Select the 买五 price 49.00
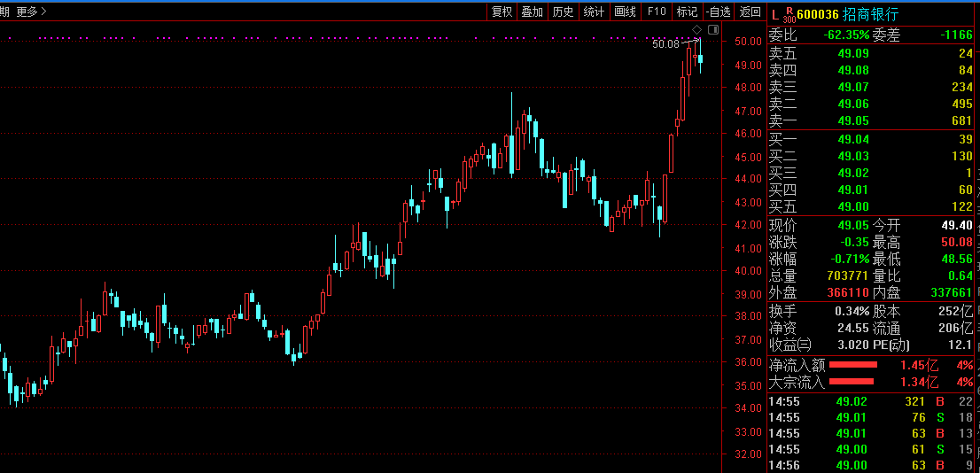This screenshot has width=980, height=473. coord(853,206)
